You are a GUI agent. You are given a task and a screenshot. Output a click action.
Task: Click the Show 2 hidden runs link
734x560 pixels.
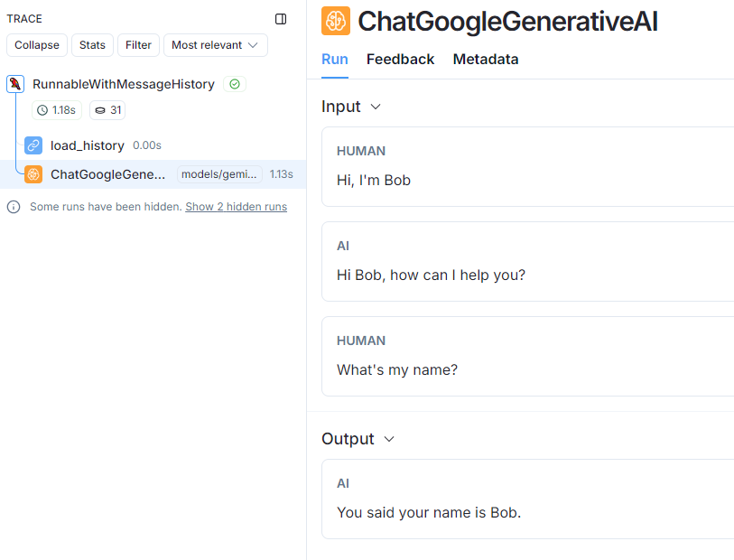(236, 207)
